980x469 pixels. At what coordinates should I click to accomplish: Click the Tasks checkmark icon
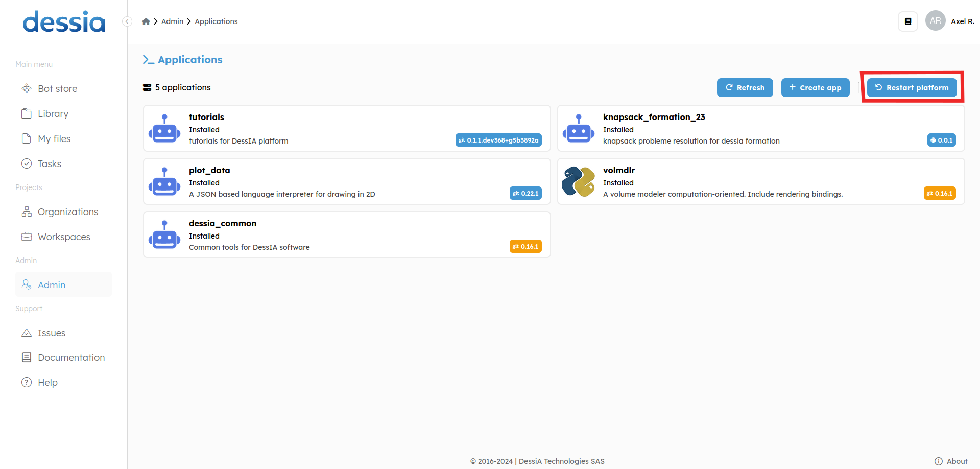(x=27, y=163)
